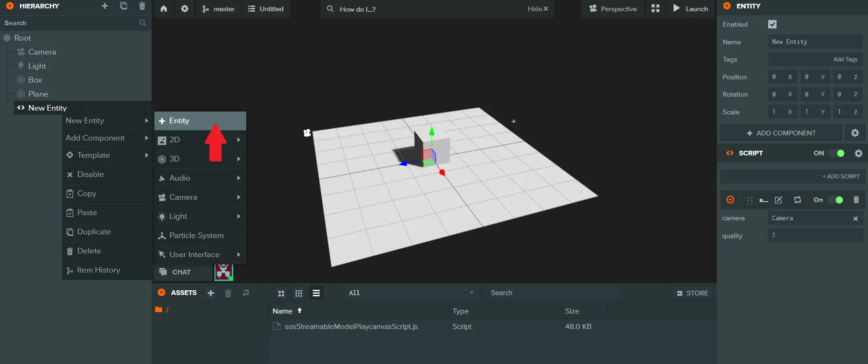Expand the 2D submenu

point(200,140)
